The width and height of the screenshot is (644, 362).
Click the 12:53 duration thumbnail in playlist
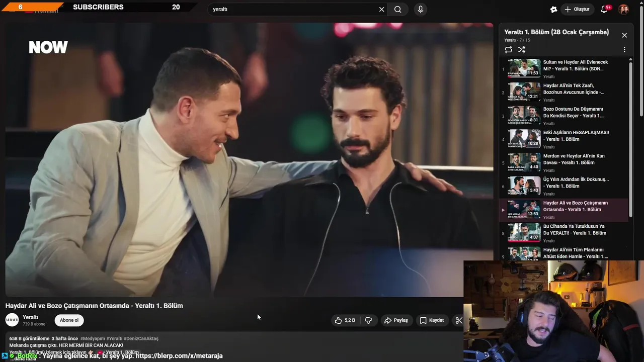point(524,209)
